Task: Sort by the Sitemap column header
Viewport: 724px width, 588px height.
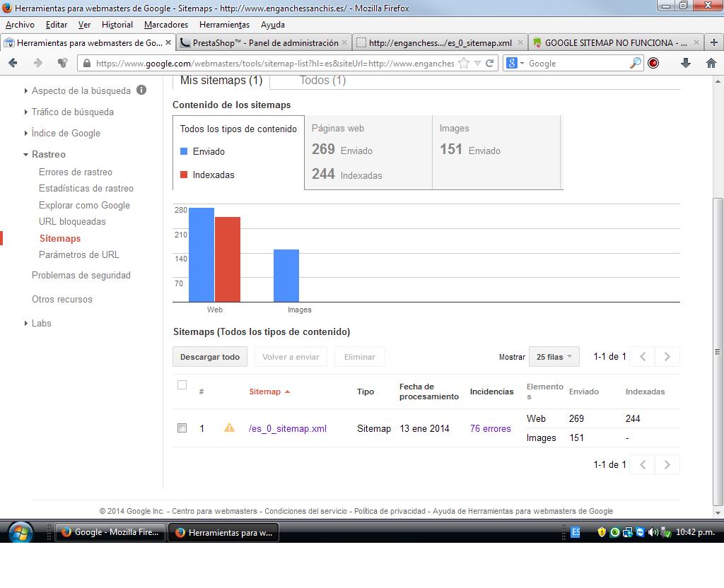Action: pyautogui.click(x=269, y=392)
